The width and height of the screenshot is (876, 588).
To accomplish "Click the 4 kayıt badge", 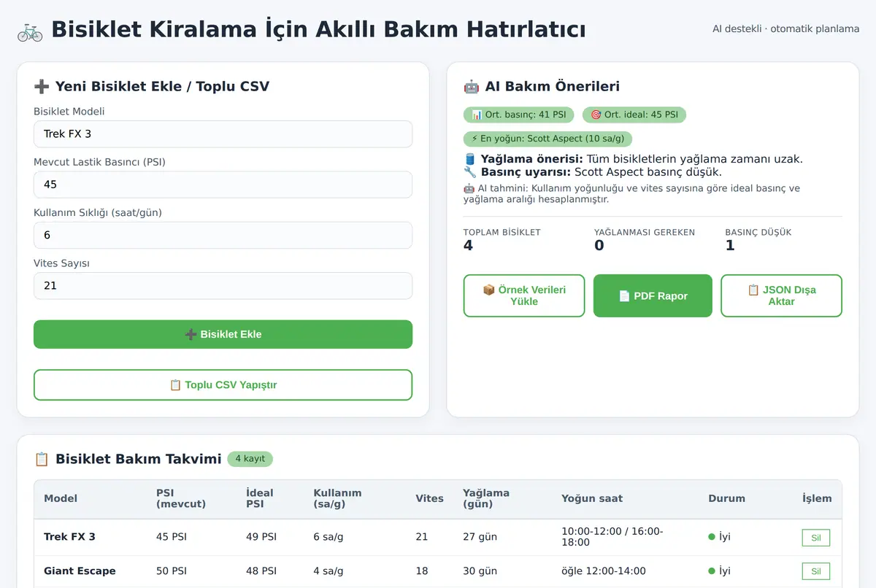I will point(250,459).
